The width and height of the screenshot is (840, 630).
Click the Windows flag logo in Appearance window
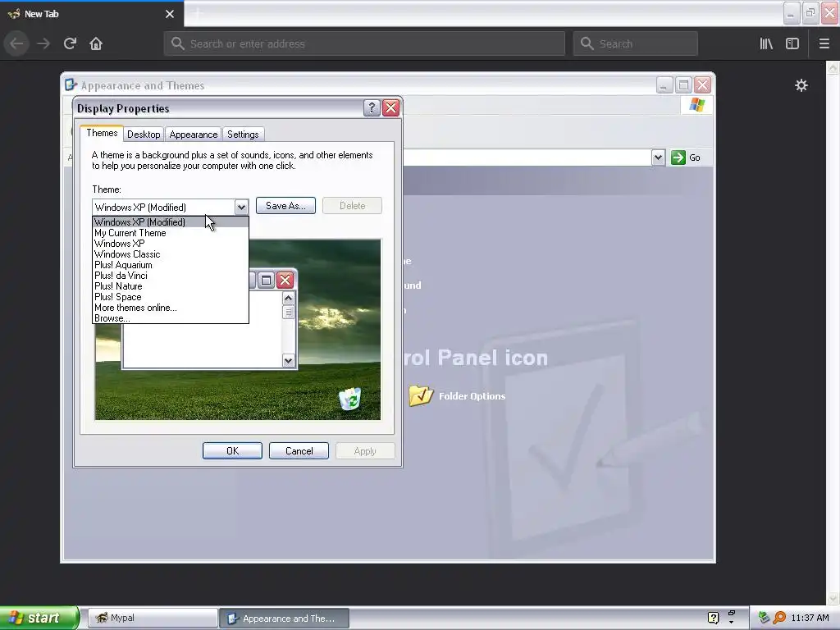tap(697, 104)
